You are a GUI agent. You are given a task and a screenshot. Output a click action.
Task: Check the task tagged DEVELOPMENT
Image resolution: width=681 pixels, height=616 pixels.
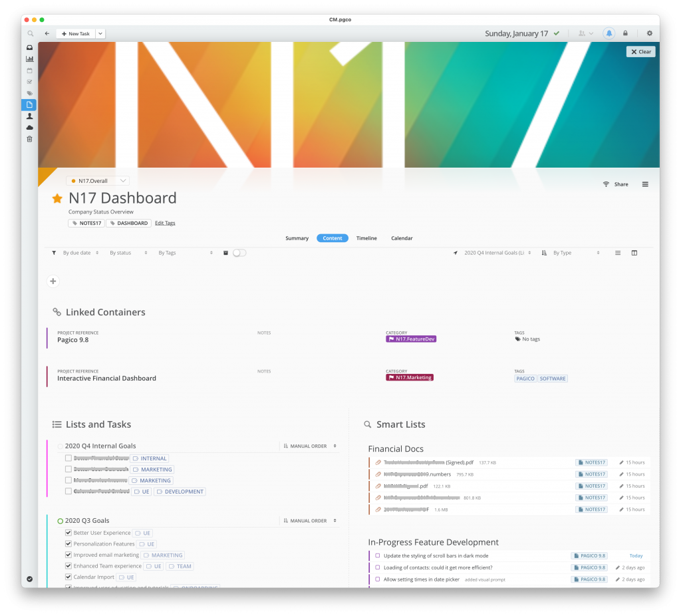pyautogui.click(x=68, y=491)
